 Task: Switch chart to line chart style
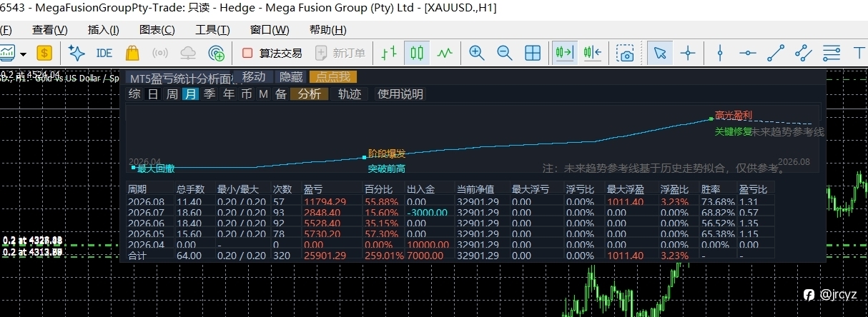pos(445,53)
